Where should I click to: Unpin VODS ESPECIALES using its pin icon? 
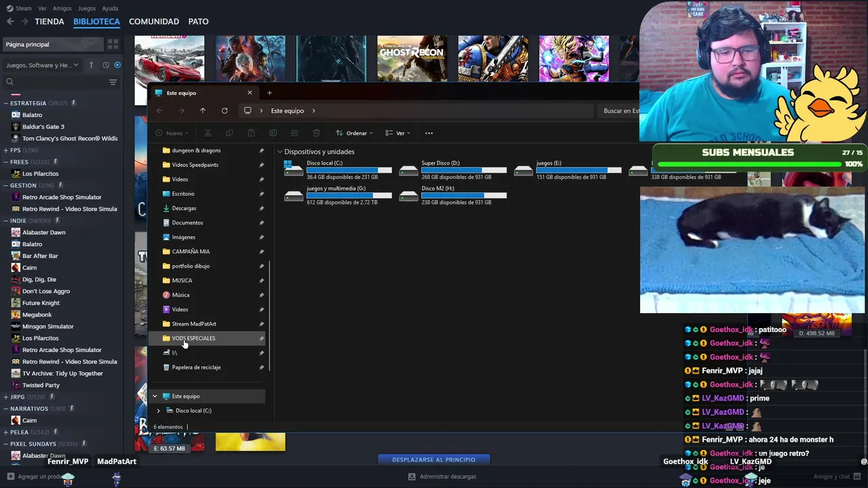click(261, 338)
